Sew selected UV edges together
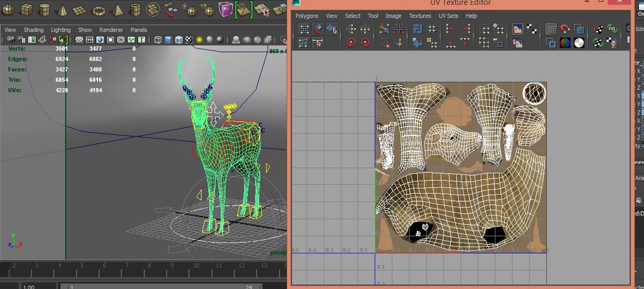The image size is (644, 289). point(398,29)
